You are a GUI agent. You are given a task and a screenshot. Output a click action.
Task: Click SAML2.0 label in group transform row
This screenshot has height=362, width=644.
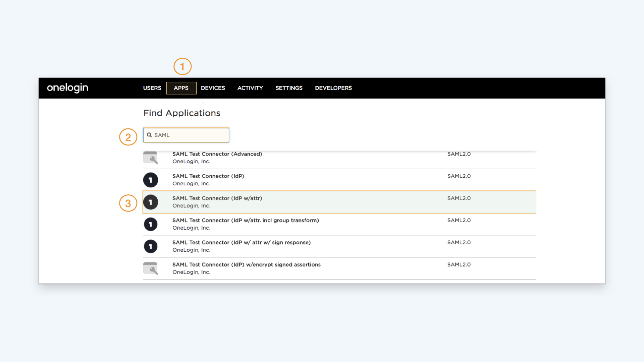(459, 220)
